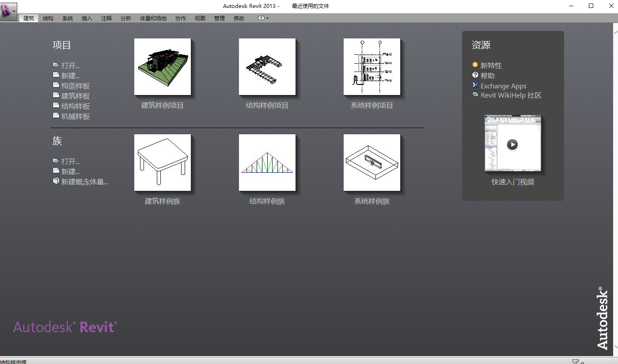Expand the application menu dropdown arrow

pyautogui.click(x=15, y=12)
